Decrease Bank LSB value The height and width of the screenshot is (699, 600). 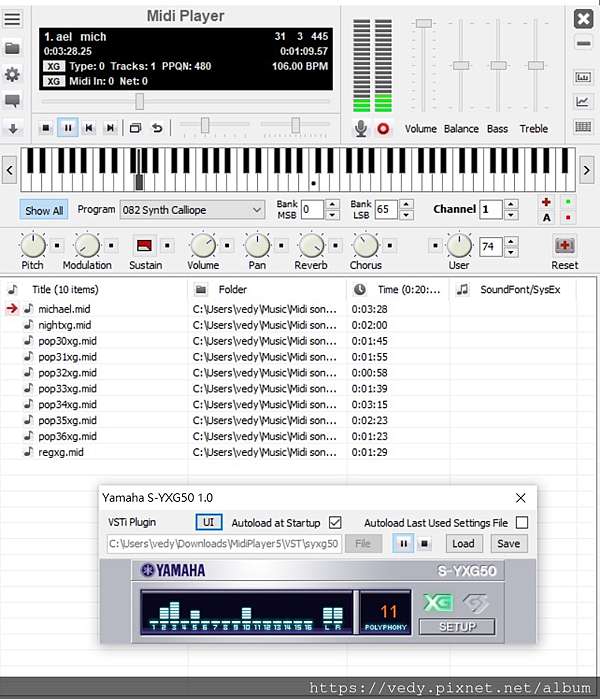[x=406, y=215]
